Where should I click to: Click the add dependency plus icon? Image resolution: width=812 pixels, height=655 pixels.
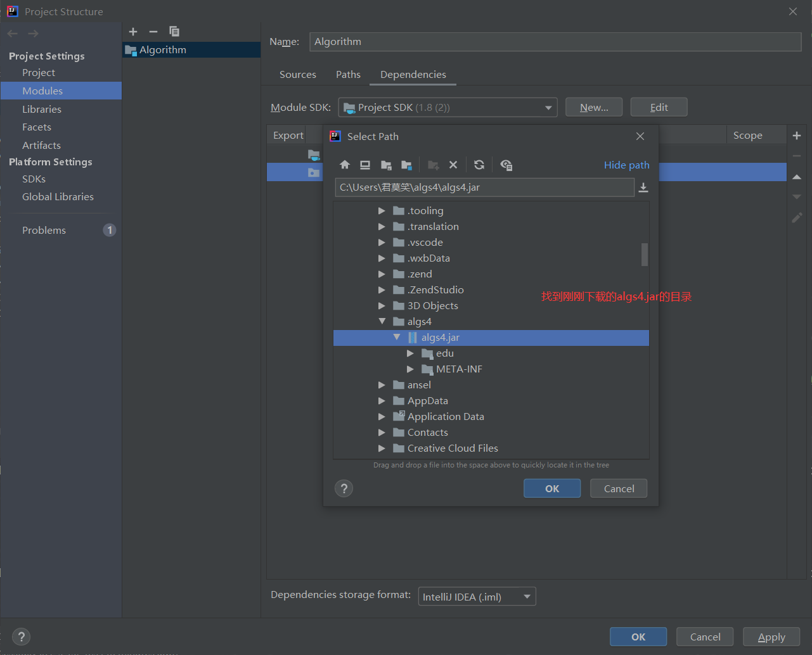pos(797,136)
